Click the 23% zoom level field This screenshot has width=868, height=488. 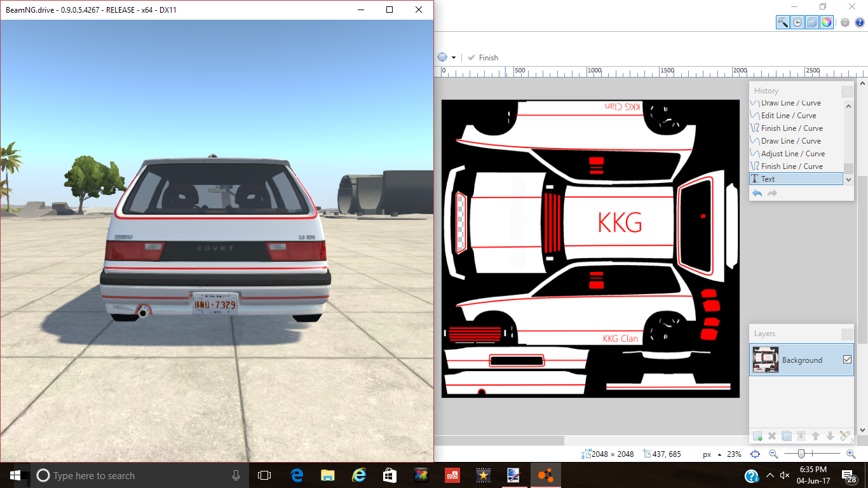[x=734, y=454]
